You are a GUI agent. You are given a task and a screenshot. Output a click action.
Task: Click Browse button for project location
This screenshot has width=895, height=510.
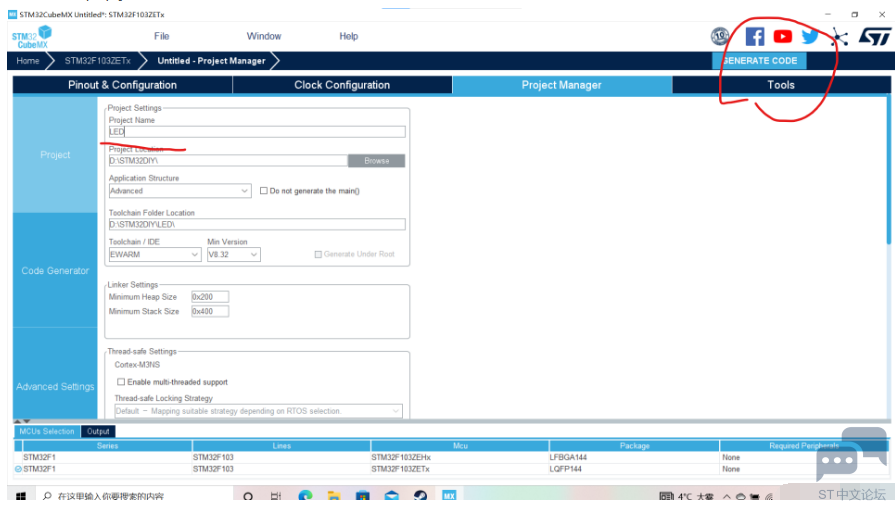tap(377, 160)
